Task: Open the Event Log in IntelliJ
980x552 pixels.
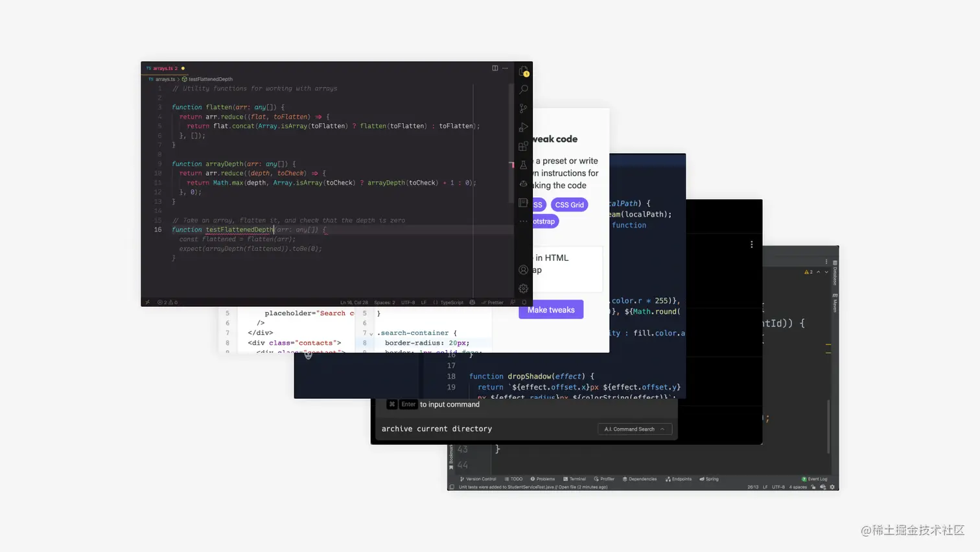Action: pos(817,479)
